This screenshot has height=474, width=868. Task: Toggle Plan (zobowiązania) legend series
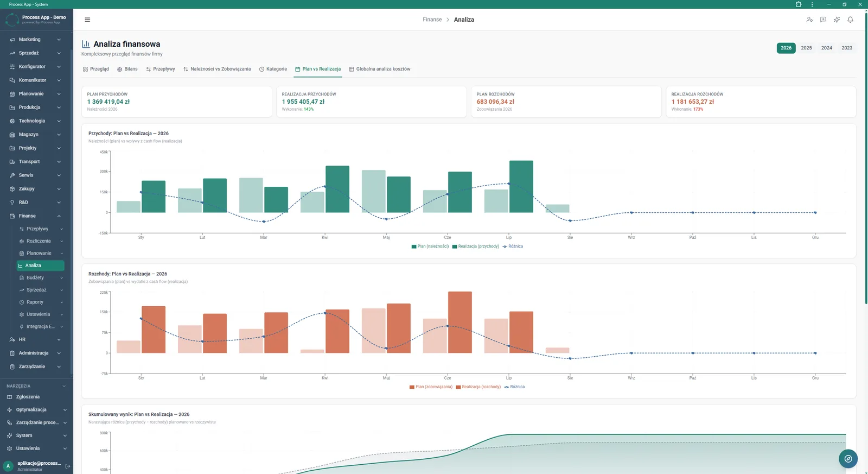click(431, 387)
